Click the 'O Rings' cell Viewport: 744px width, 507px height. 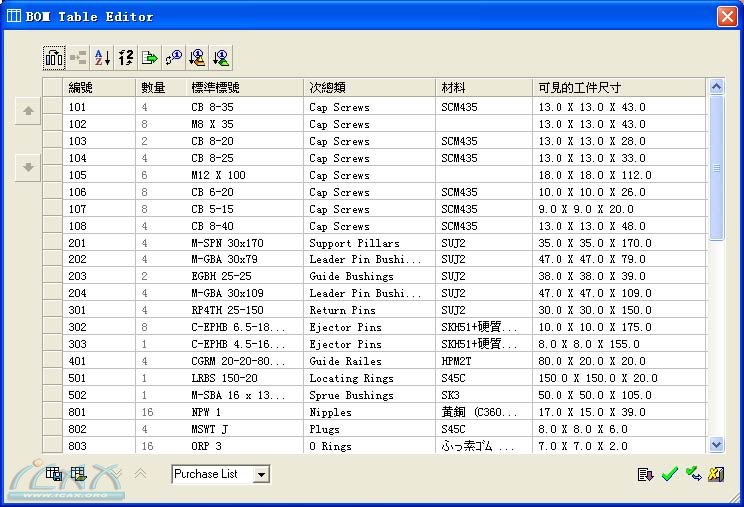tap(369, 446)
